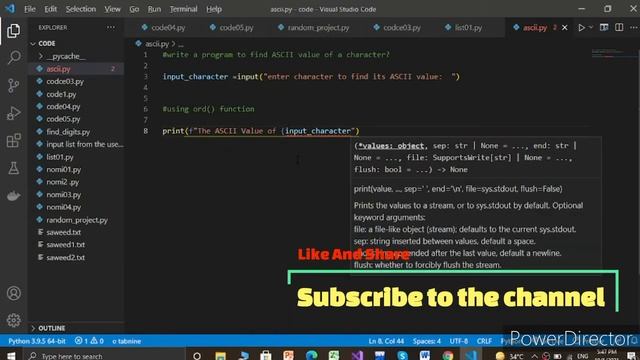Image resolution: width=640 pixels, height=360 pixels.
Task: Open nomi03.py file
Action: (x=64, y=195)
